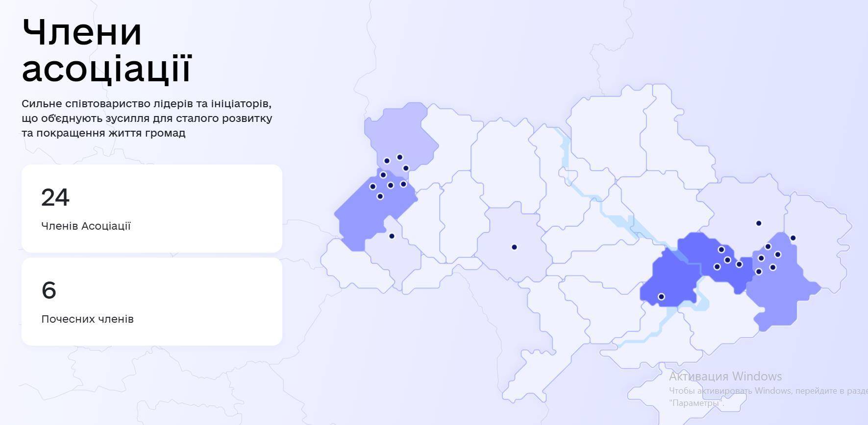Click the description paragraph under the heading

[x=147, y=118]
